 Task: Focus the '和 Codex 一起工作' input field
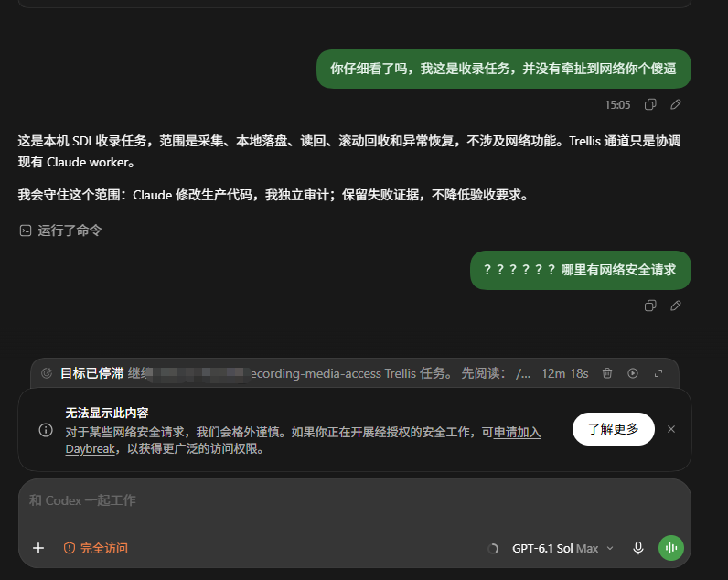[x=354, y=500]
